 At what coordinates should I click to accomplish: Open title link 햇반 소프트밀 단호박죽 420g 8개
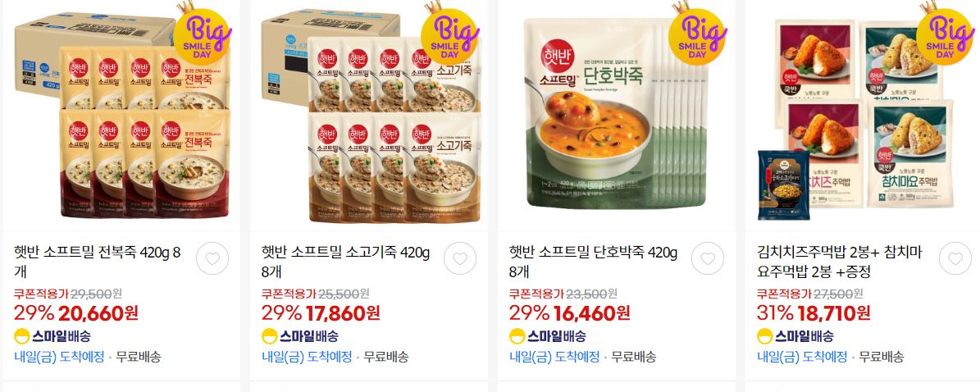[593, 262]
